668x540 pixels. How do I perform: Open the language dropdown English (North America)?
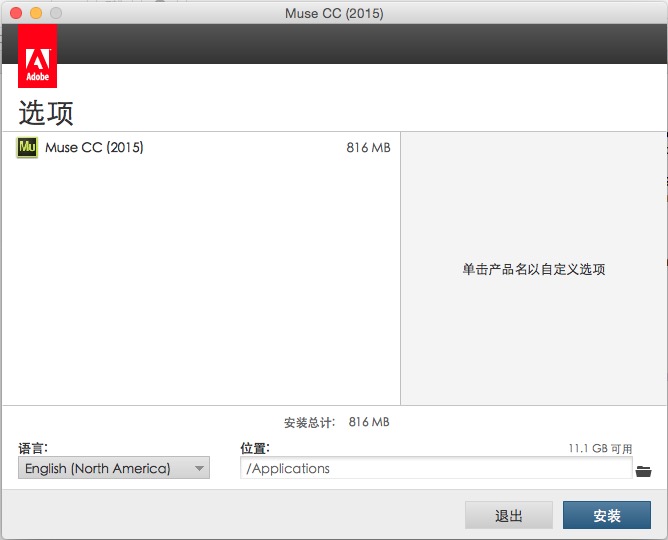pyautogui.click(x=114, y=468)
